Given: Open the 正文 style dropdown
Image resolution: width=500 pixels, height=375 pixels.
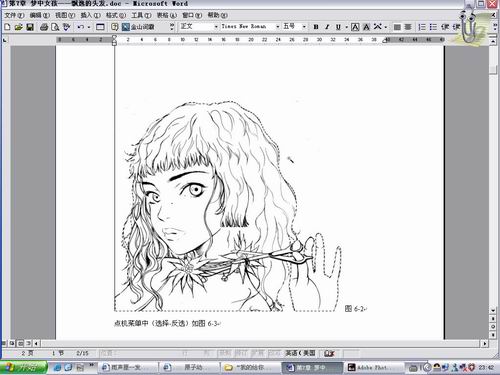Looking at the screenshot, I should [216, 27].
